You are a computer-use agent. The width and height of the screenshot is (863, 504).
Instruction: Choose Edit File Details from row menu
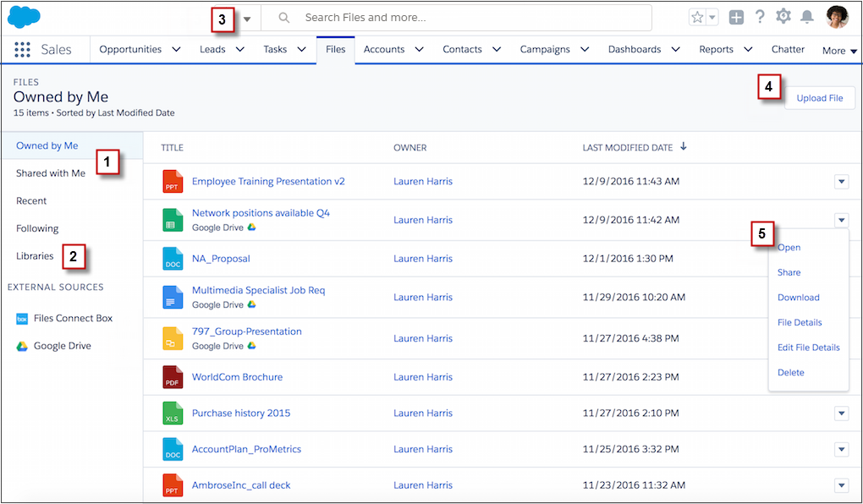809,348
